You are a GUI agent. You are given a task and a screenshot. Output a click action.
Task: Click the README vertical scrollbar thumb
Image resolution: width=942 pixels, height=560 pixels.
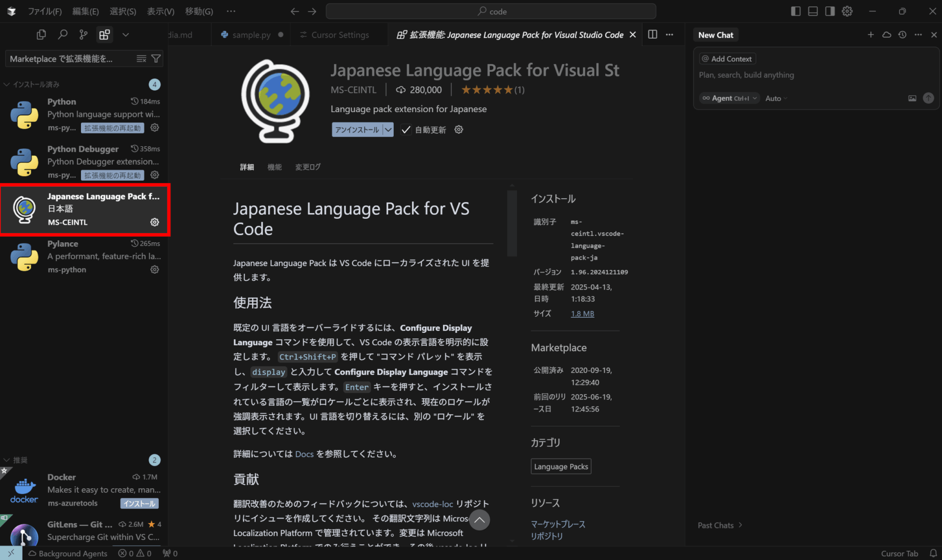(x=512, y=223)
